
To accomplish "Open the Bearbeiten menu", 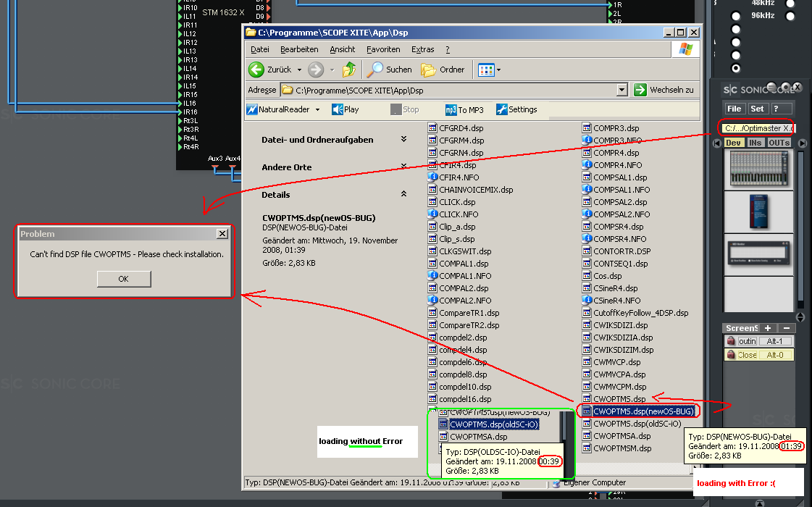I will point(299,49).
